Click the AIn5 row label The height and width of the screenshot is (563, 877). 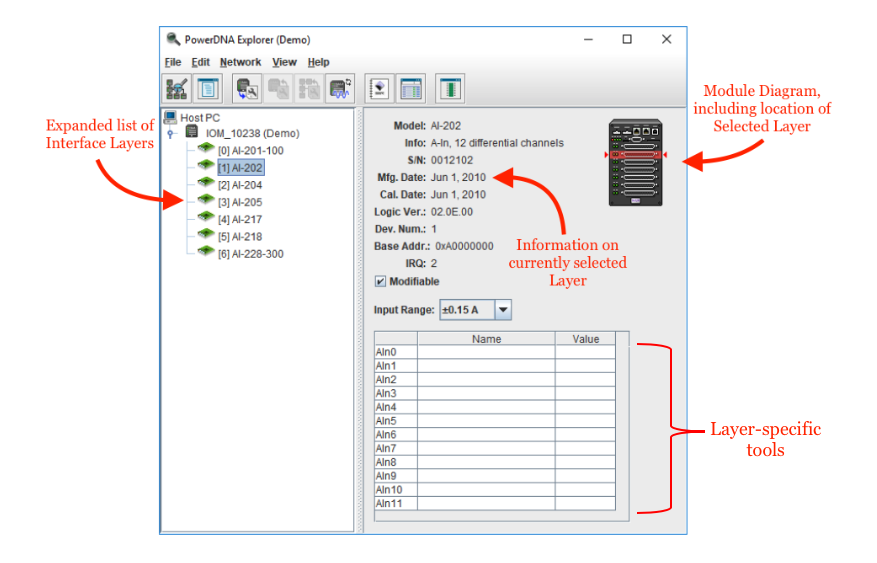396,421
